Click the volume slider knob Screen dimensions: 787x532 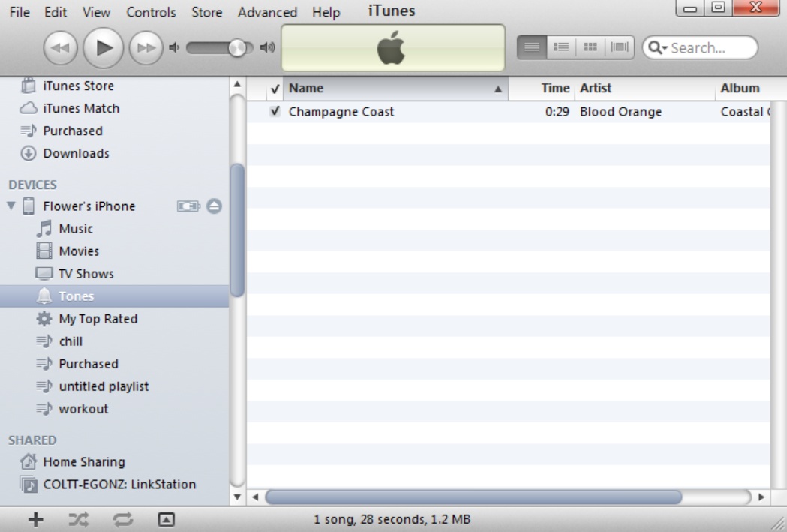click(237, 48)
